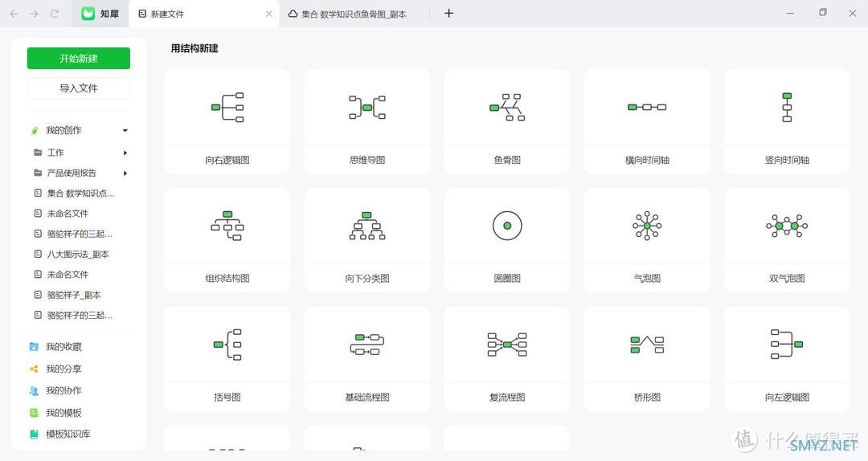Open a new tab with plus icon

pos(449,14)
